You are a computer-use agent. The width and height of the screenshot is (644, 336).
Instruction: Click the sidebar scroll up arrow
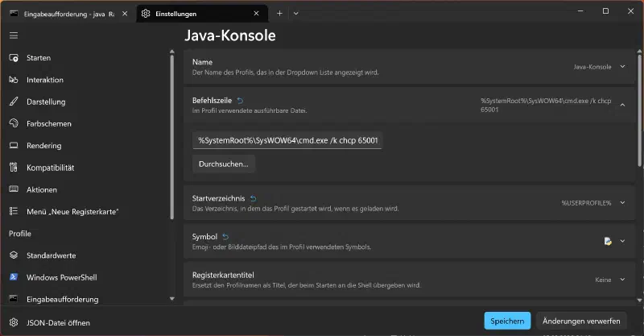(171, 52)
